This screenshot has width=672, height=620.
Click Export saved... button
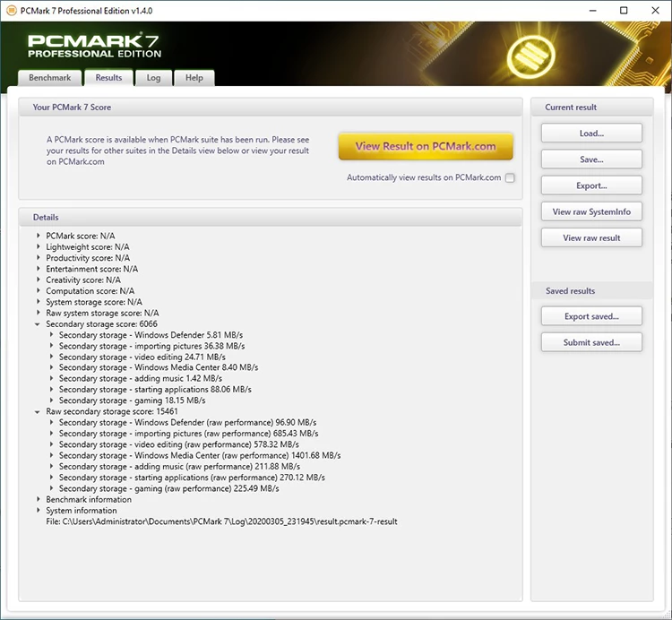[x=591, y=316]
